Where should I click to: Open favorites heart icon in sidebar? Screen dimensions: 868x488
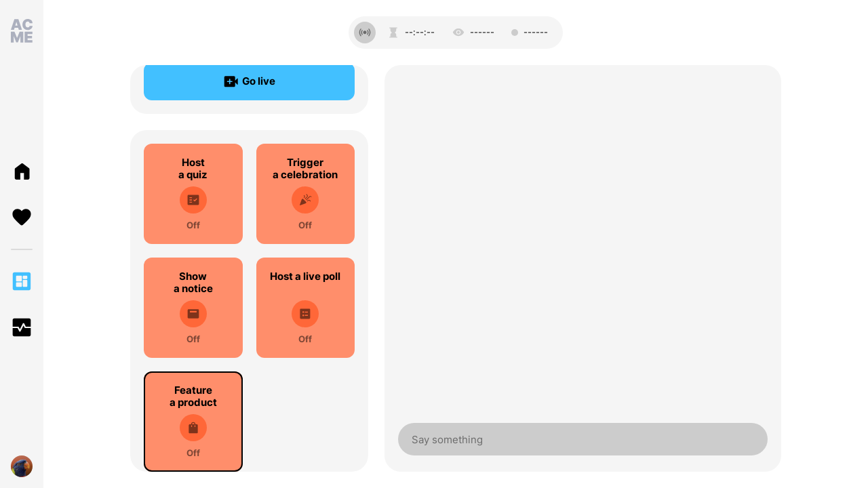point(22,218)
